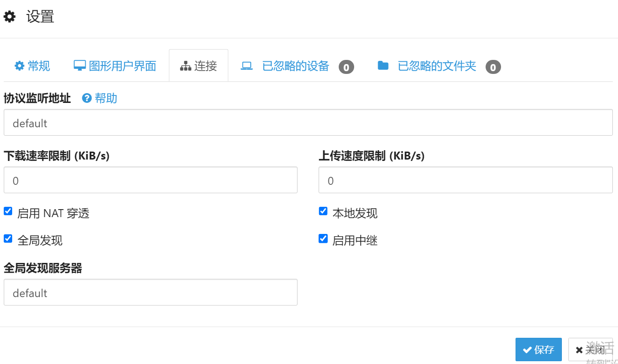Click the network icon on 连接 tab
The image size is (618, 364).
point(186,66)
